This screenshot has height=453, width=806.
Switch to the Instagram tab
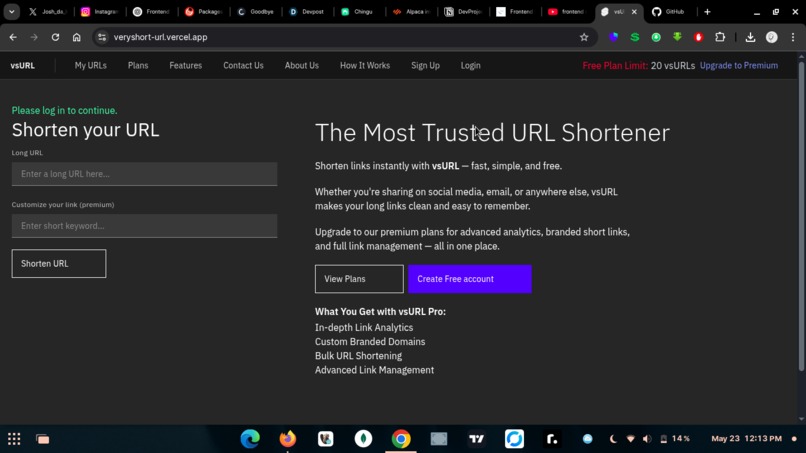click(x=100, y=12)
